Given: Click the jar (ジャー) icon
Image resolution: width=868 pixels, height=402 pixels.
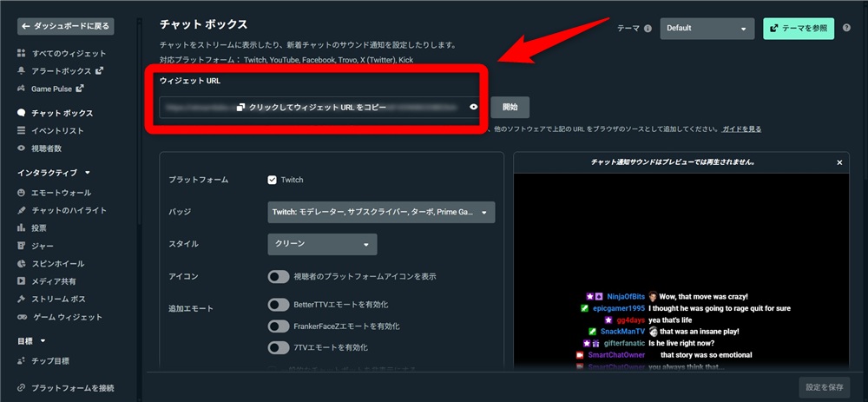Looking at the screenshot, I should tap(22, 246).
